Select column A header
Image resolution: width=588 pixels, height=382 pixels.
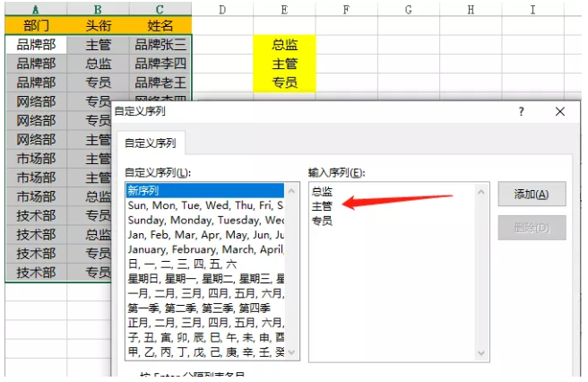[x=36, y=9]
